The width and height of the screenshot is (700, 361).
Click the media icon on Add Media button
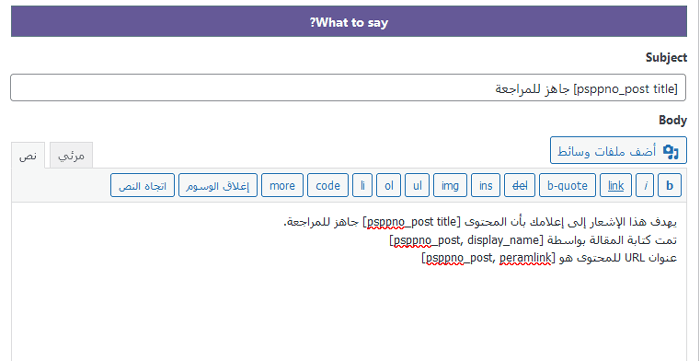(670, 151)
